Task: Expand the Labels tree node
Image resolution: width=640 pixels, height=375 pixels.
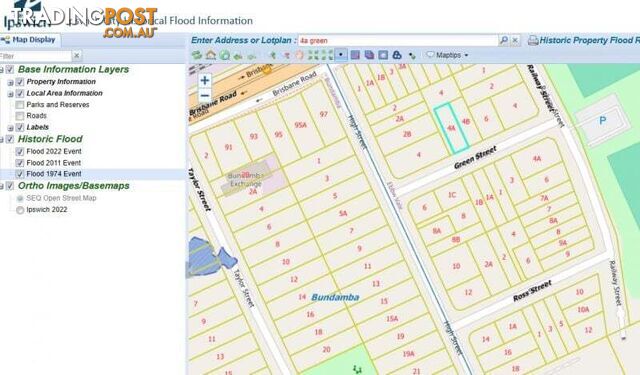Action: pyautogui.click(x=10, y=128)
